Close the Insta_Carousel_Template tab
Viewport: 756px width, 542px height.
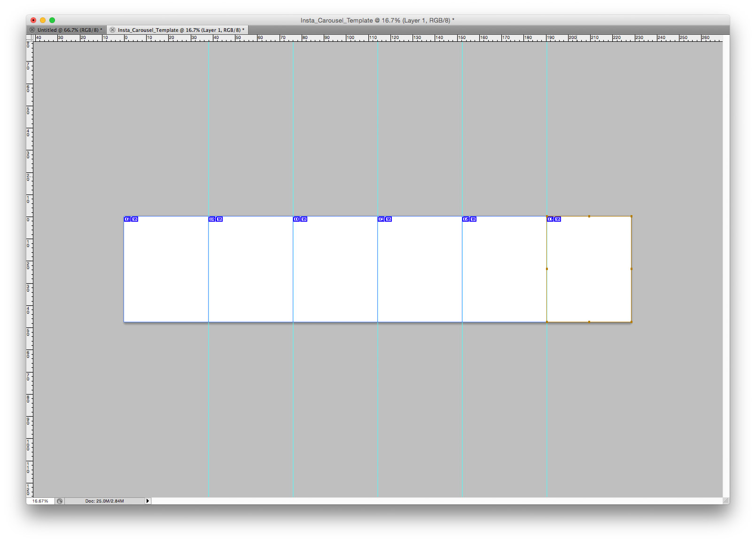pos(112,30)
